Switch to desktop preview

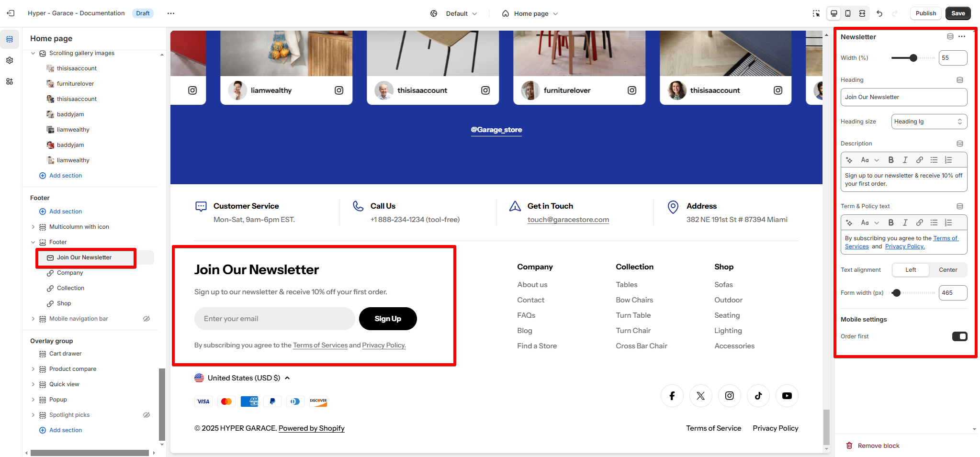tap(834, 13)
